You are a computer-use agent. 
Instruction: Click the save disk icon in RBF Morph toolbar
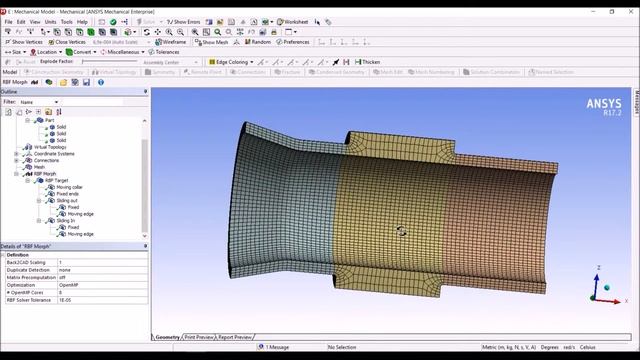(x=87, y=82)
